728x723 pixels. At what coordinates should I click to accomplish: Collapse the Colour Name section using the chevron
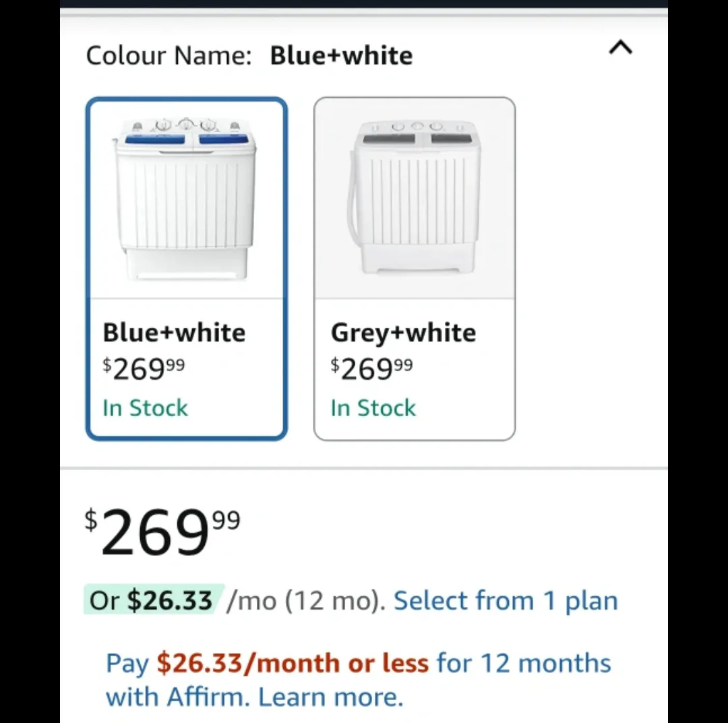tap(620, 48)
